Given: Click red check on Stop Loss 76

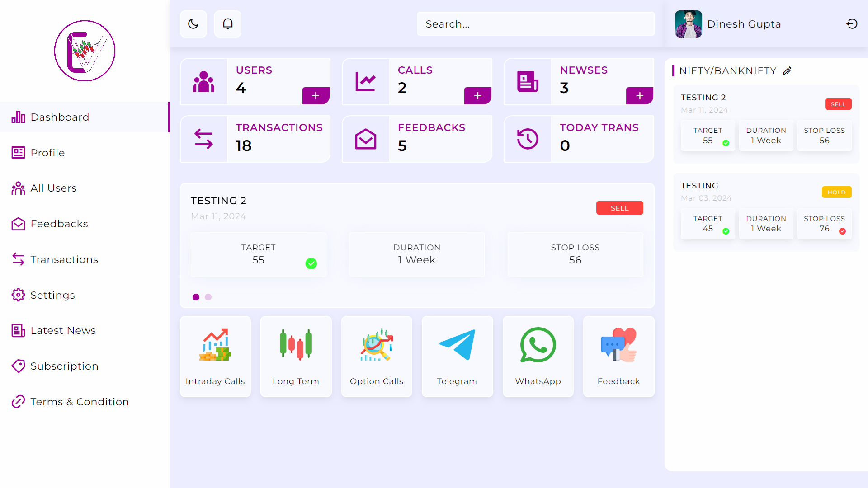Looking at the screenshot, I should click(842, 231).
